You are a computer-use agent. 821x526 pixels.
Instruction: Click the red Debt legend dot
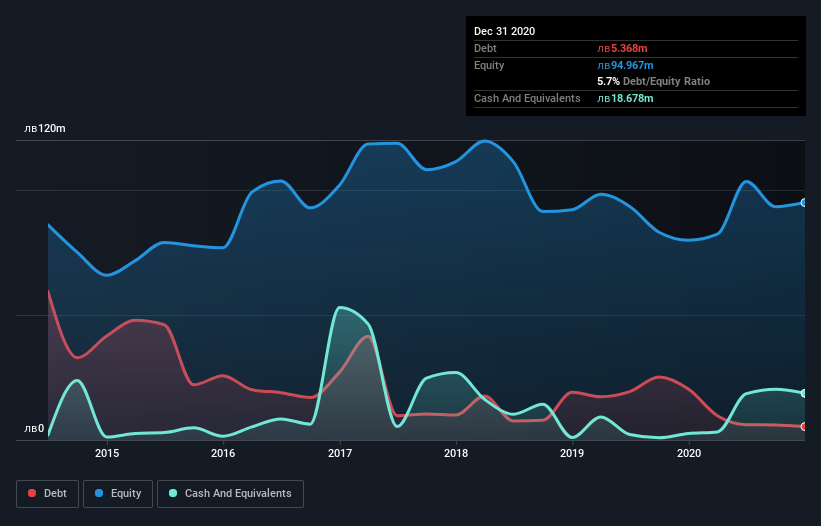[x=32, y=494]
